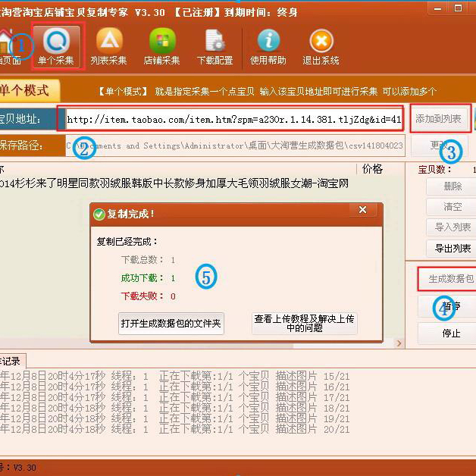Click the 清空 clear list button
The width and height of the screenshot is (476, 476).
point(453,206)
